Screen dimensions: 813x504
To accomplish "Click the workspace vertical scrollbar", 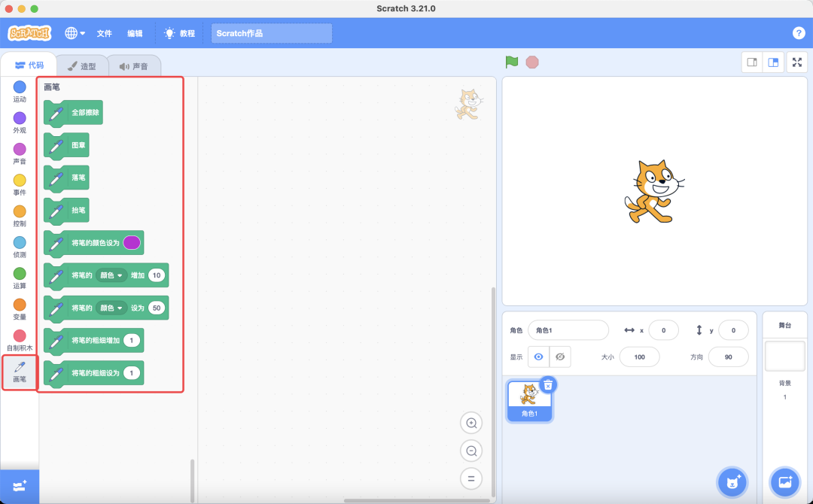I will tap(493, 392).
